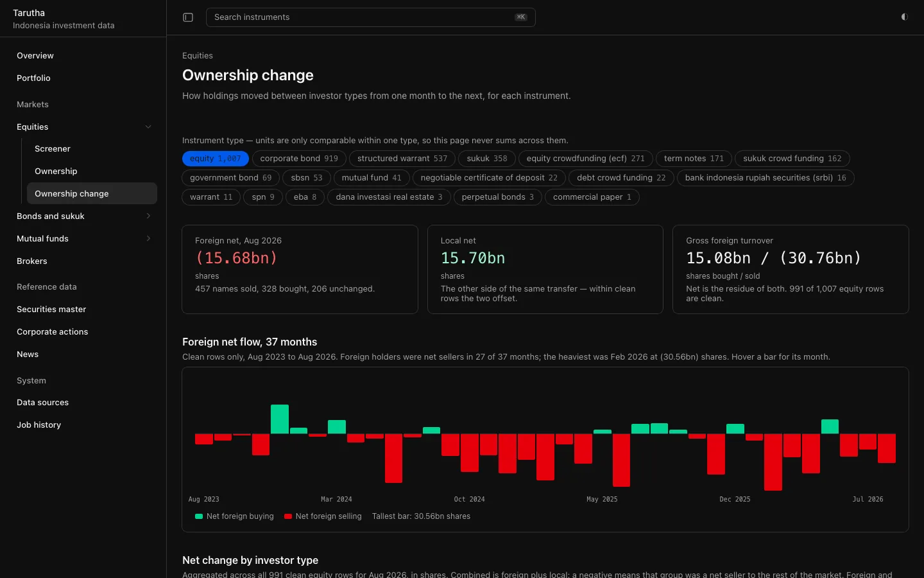Click the Net foreign buying legend swatch
Screen dimensions: 924x578
(x=199, y=516)
